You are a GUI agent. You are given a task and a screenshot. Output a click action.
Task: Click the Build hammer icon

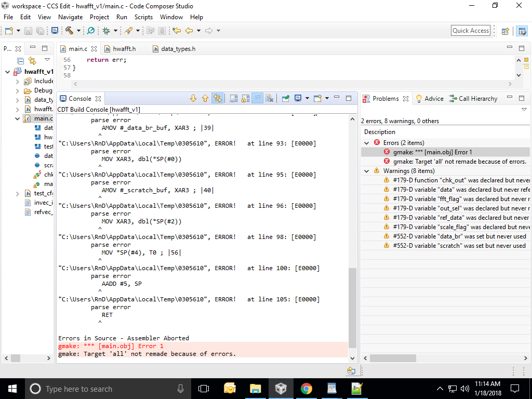(x=69, y=31)
